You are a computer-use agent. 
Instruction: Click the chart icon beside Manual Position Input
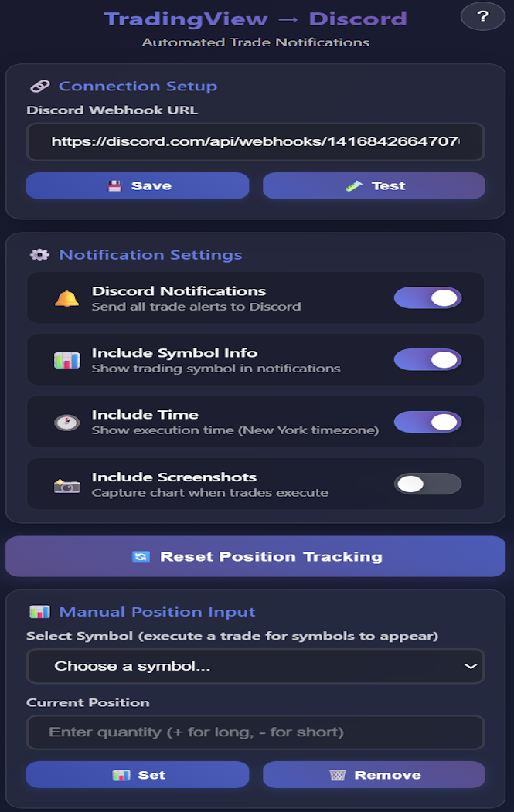tap(39, 612)
